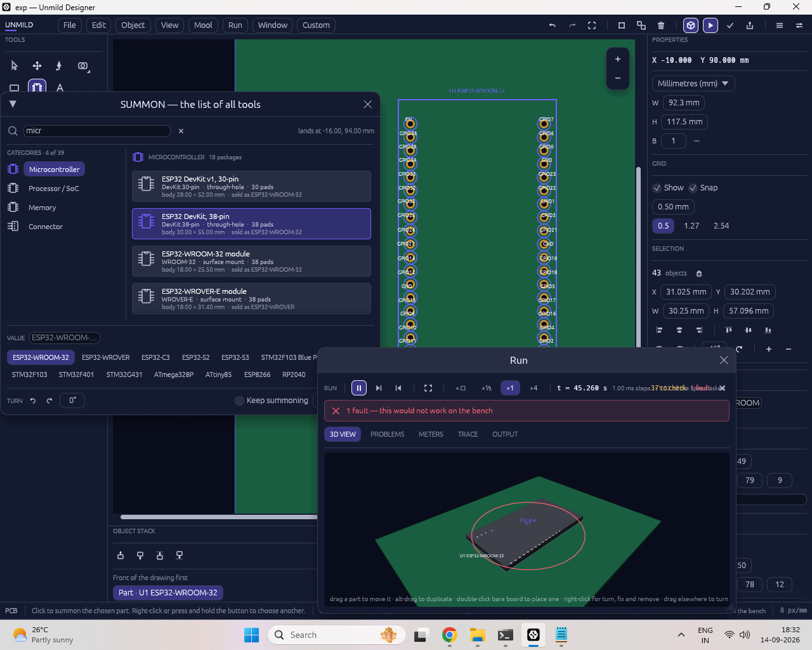Pause the simulation in Run panel
812x650 pixels.
(x=359, y=388)
